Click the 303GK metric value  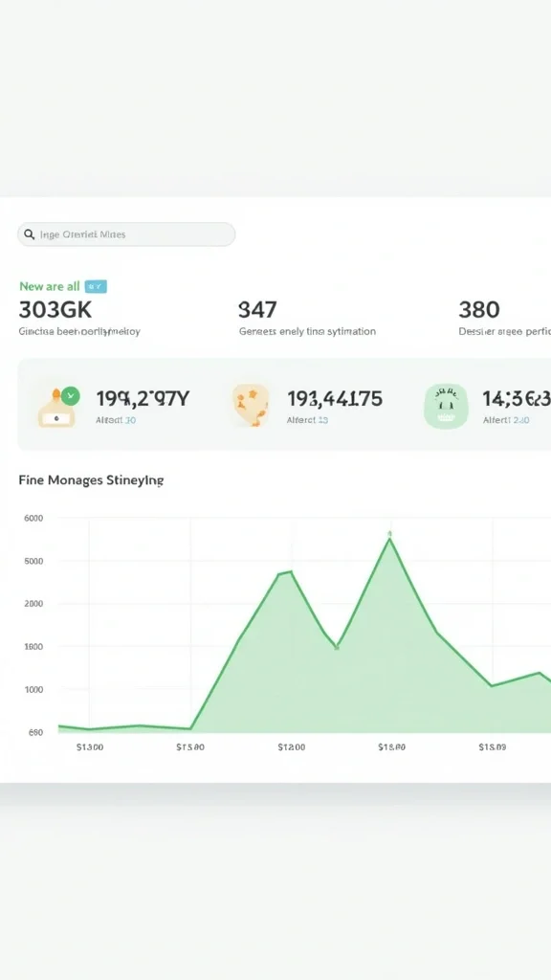coord(55,309)
